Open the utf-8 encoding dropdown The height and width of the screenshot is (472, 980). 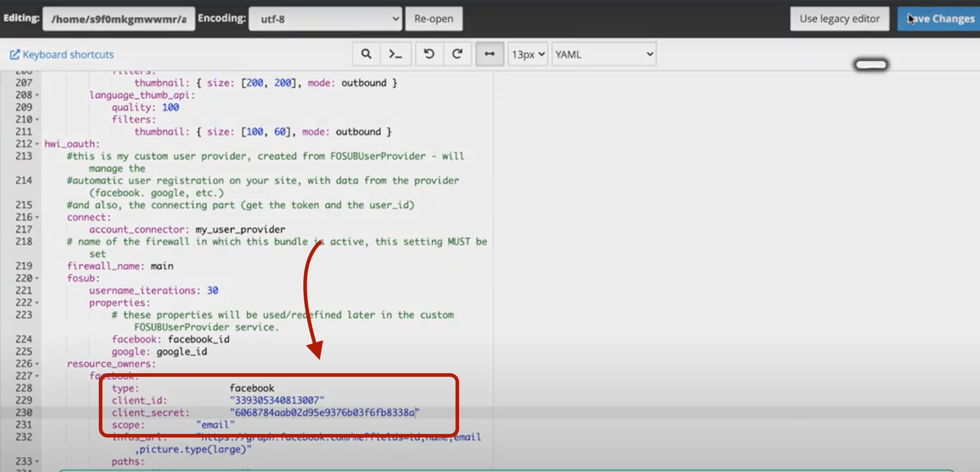[325, 19]
